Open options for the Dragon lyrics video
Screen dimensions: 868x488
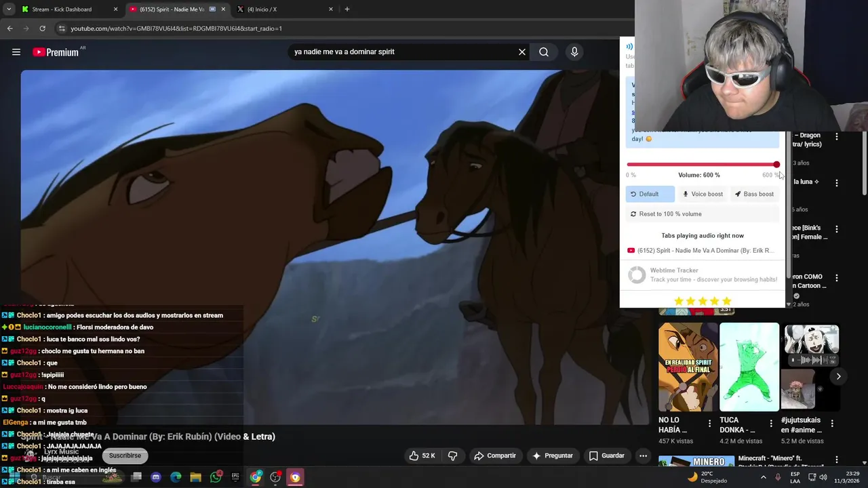click(x=837, y=136)
